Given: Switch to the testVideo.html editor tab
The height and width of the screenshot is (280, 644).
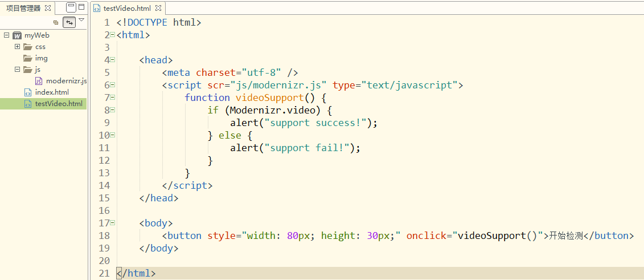Looking at the screenshot, I should click(127, 8).
